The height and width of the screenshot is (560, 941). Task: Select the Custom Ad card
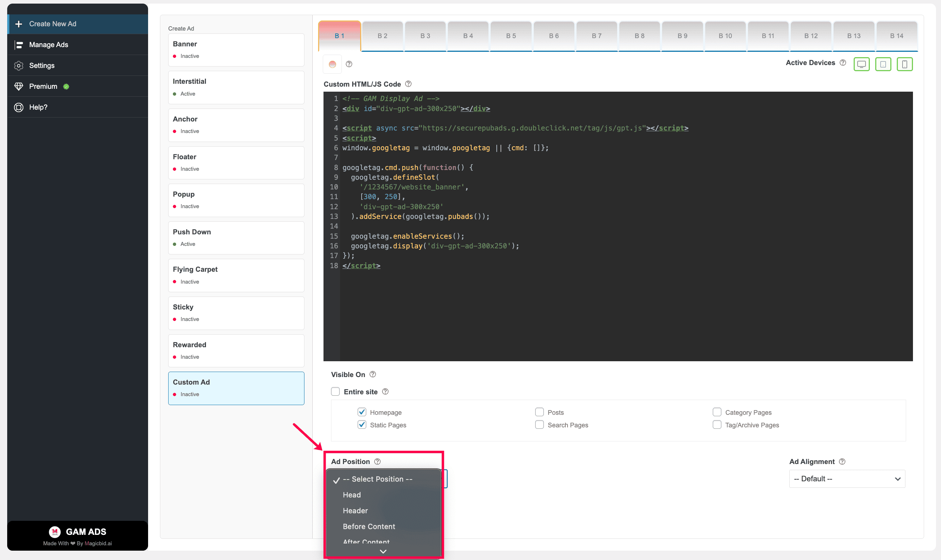coord(236,388)
